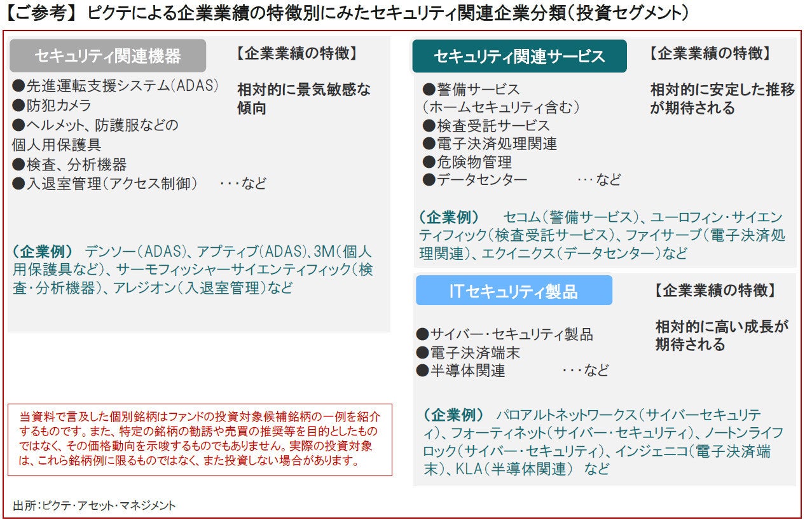Select the 電子決済端末 bullet item
812x520 pixels.
[467, 352]
